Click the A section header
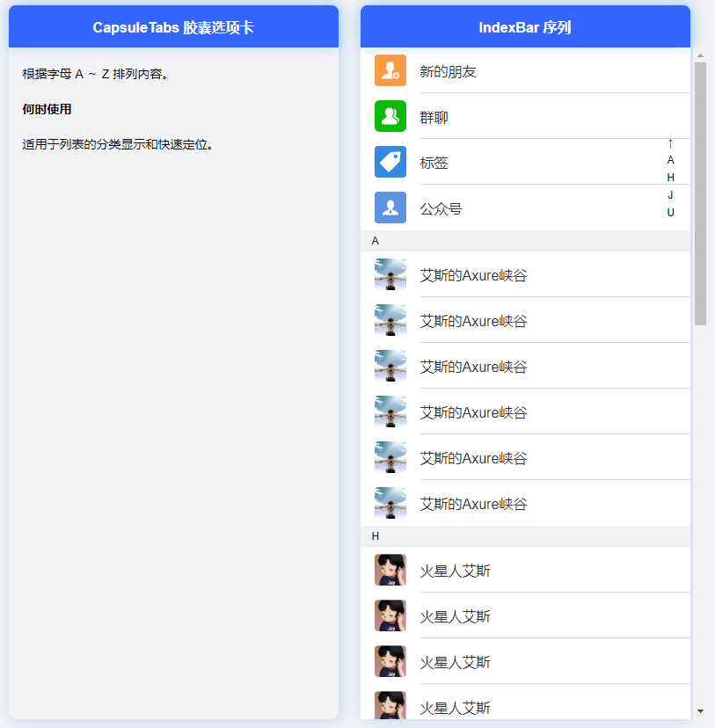 [x=525, y=241]
